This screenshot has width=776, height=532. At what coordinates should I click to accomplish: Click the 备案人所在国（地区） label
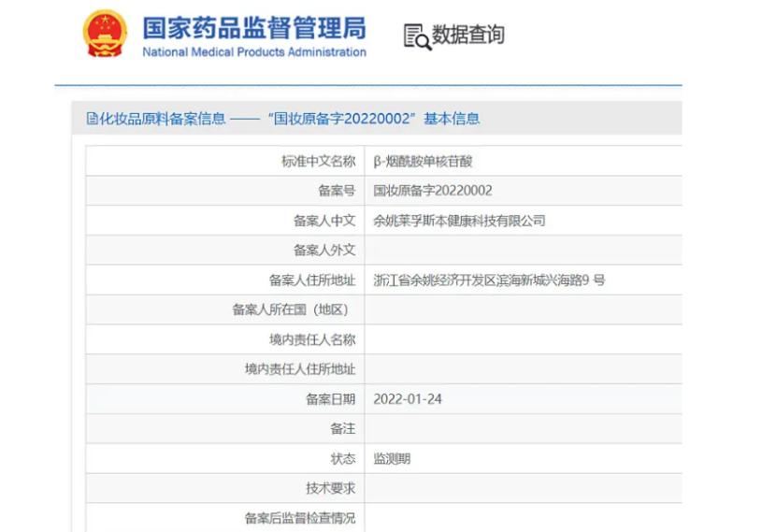(294, 309)
